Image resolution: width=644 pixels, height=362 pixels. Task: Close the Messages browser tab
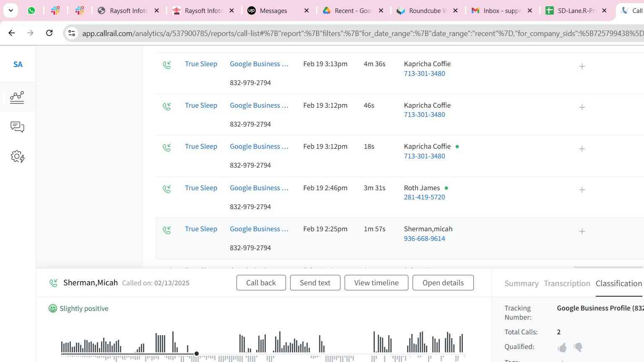(x=306, y=11)
